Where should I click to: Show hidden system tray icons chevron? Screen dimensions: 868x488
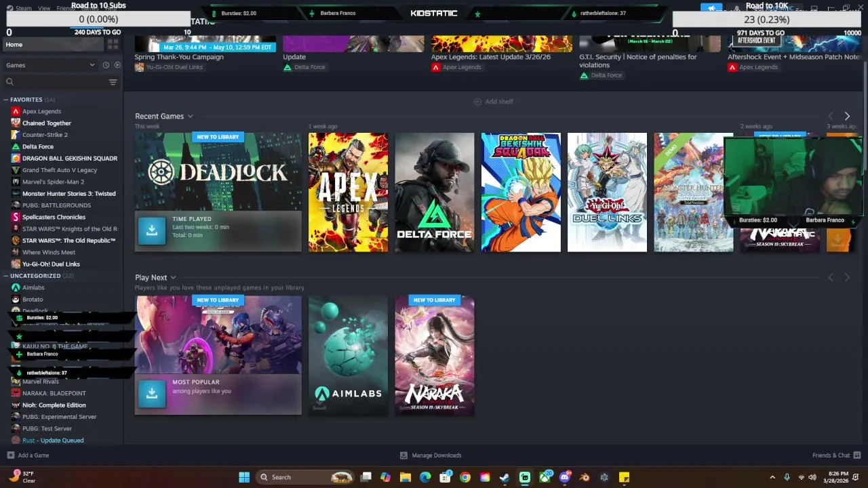(x=772, y=477)
